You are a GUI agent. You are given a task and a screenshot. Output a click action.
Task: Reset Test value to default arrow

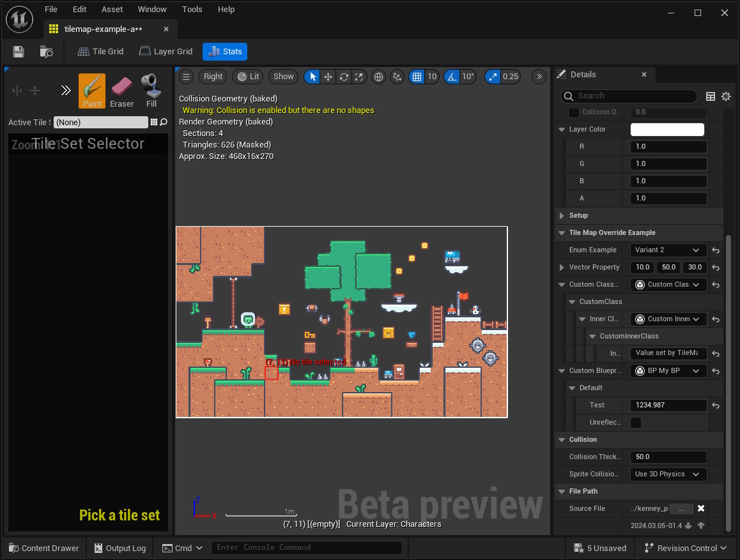pos(716,405)
